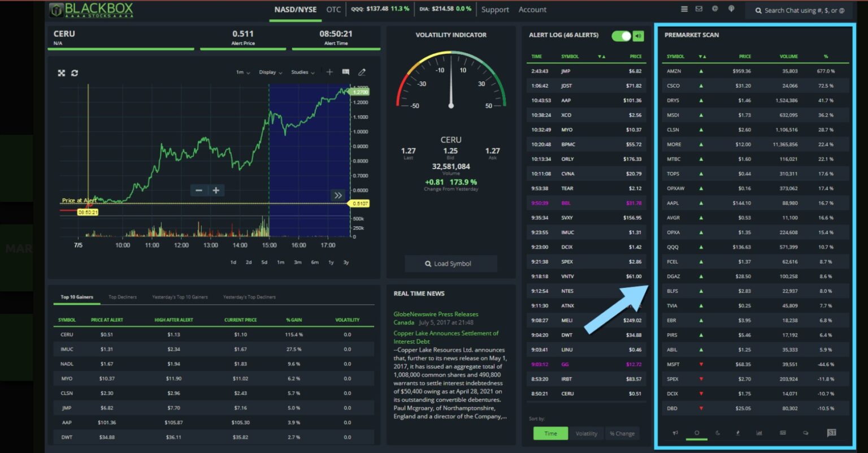The height and width of the screenshot is (453, 868).
Task: Toggle the Alert Log on/off switch
Action: click(x=621, y=36)
